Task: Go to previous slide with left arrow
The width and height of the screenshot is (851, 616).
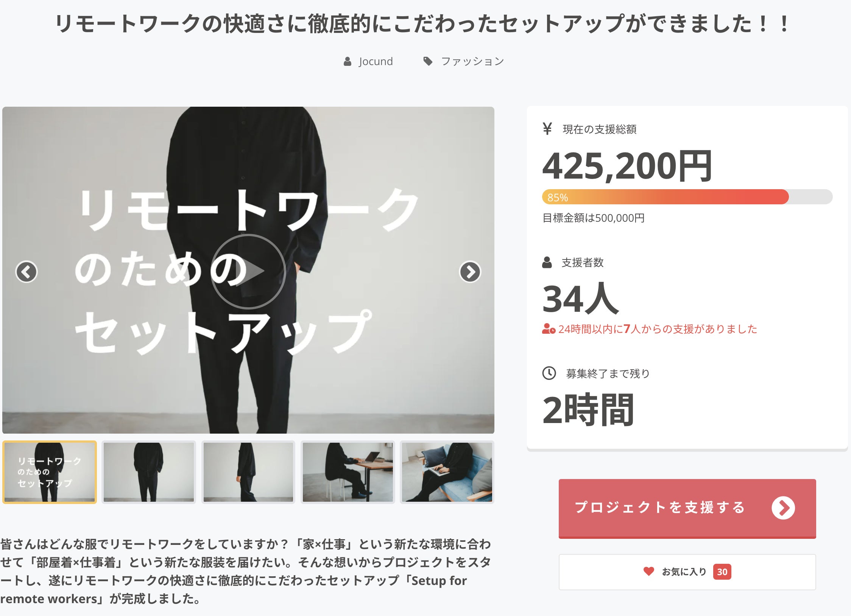Action: click(x=26, y=272)
